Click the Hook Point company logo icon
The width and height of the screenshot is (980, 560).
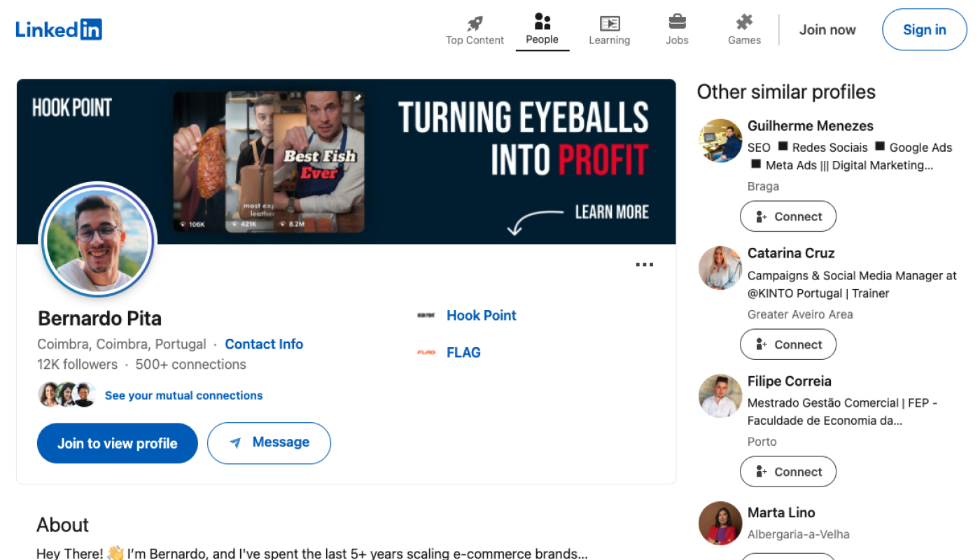pos(426,316)
